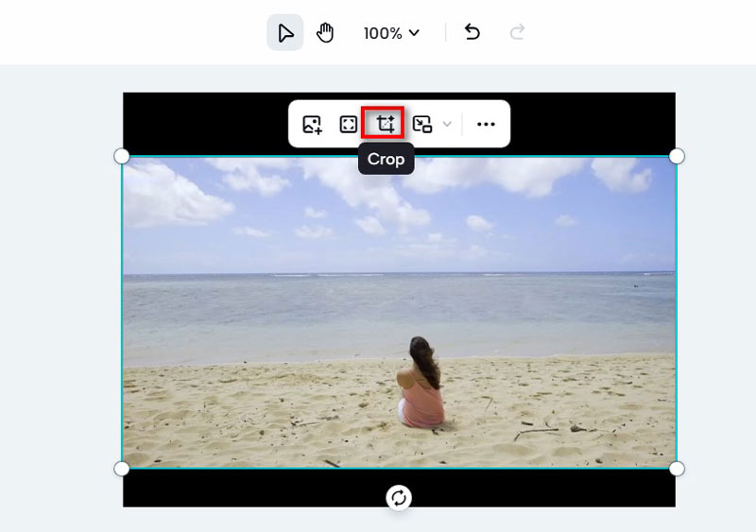Image resolution: width=756 pixels, height=532 pixels.
Task: Open the 100% zoom level dropdown
Action: 391,33
